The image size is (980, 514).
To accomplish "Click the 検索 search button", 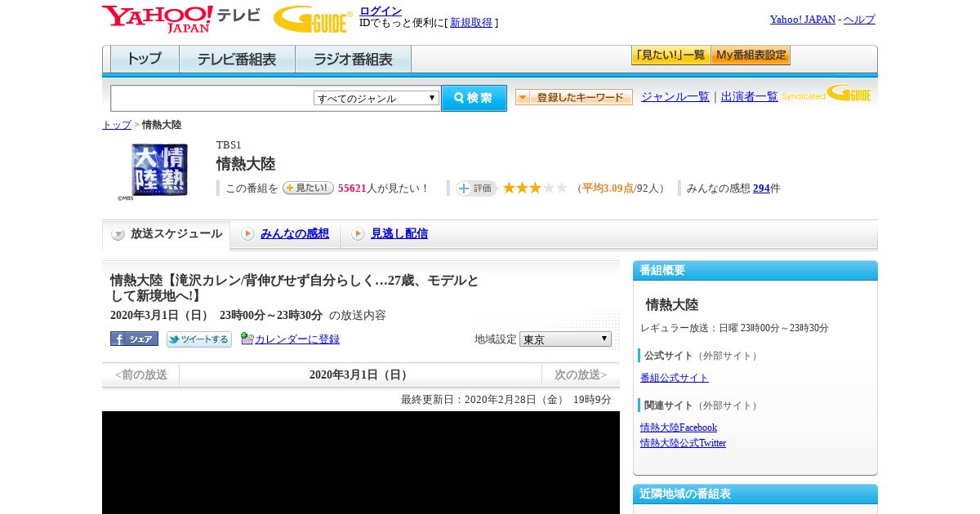I will pyautogui.click(x=474, y=98).
